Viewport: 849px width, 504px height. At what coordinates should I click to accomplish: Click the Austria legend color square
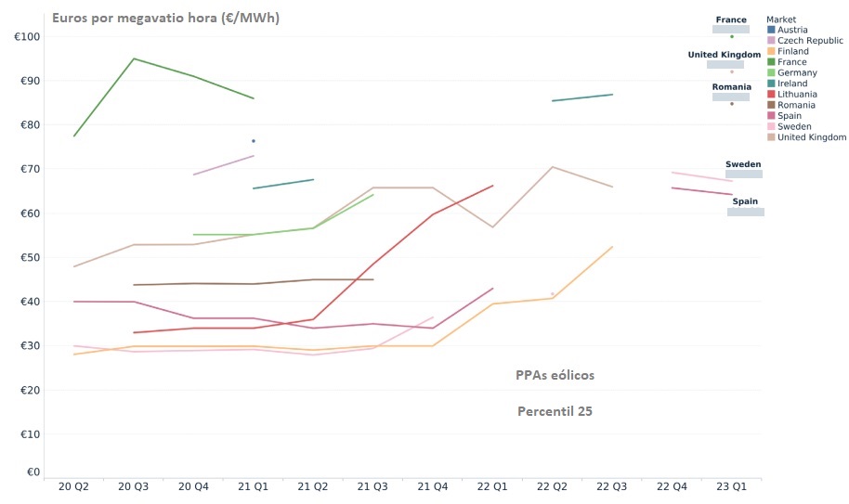(x=771, y=31)
